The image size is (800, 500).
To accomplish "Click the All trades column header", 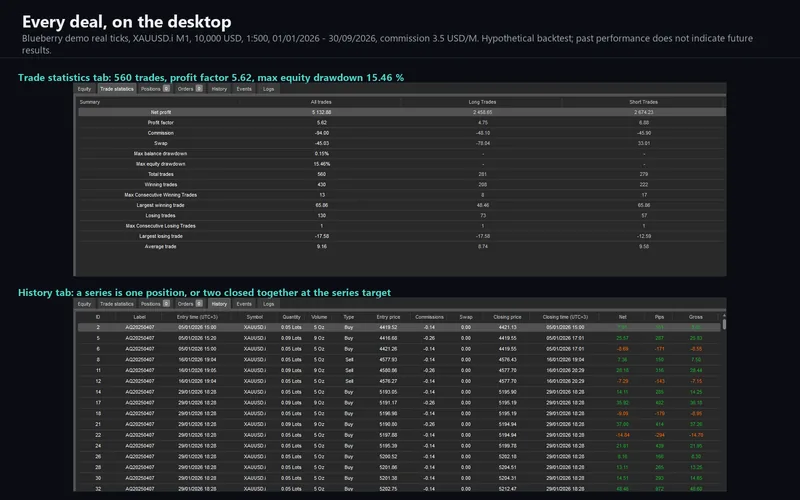I will (x=321, y=102).
